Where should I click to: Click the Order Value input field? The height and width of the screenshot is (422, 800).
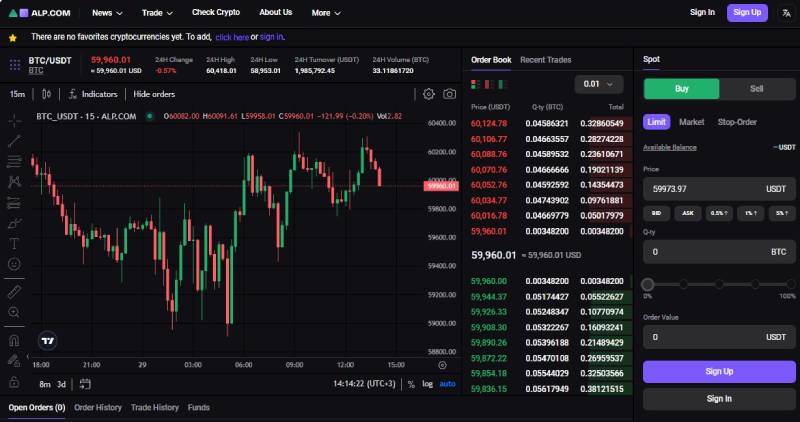coord(719,337)
